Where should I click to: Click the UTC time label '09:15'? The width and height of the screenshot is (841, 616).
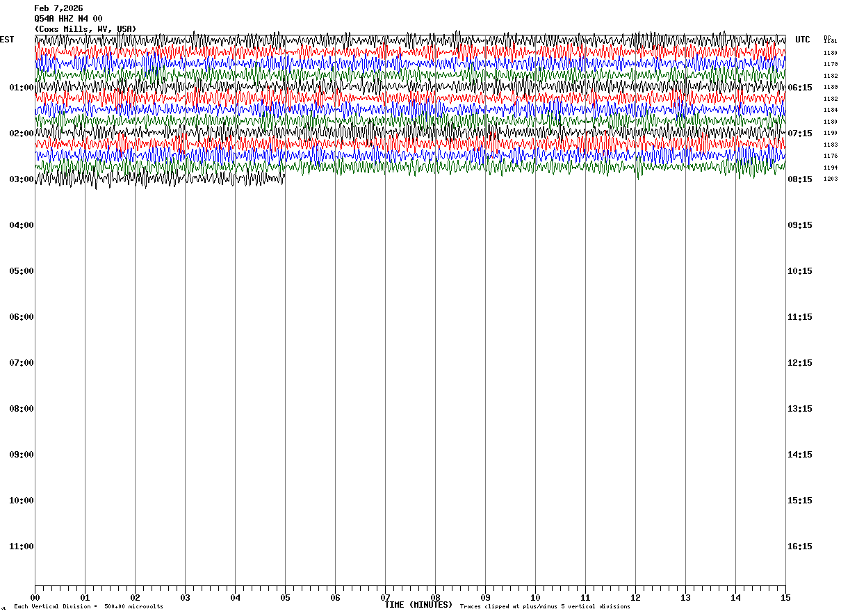coord(800,225)
